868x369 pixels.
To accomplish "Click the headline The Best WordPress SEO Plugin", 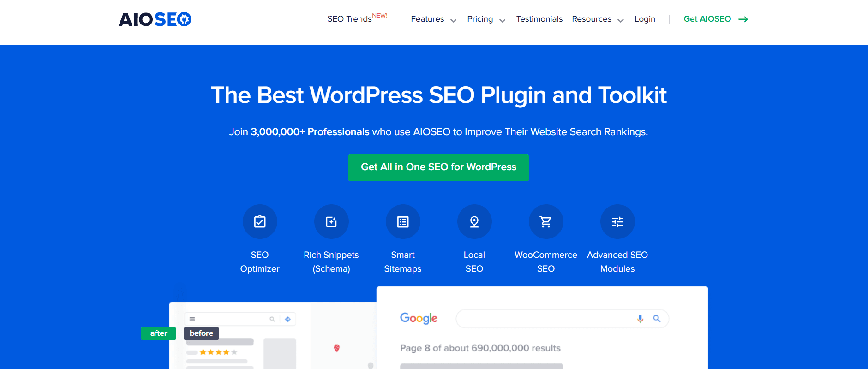I will (438, 95).
